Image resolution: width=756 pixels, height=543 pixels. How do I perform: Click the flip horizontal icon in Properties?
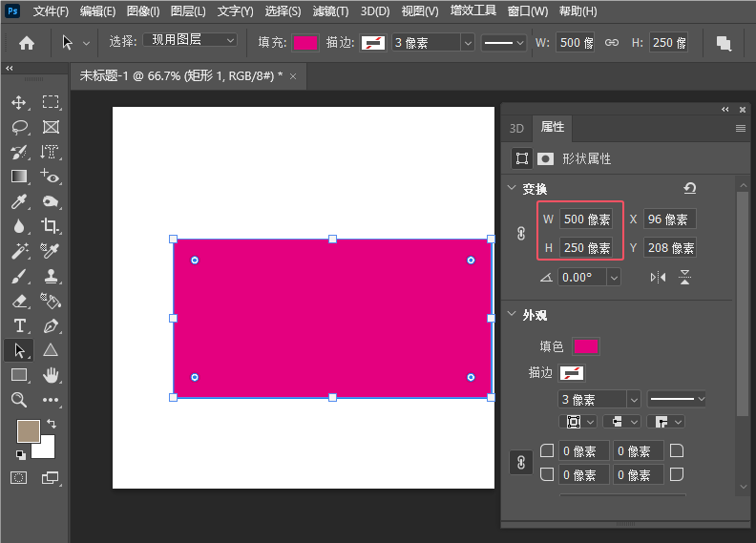(658, 277)
